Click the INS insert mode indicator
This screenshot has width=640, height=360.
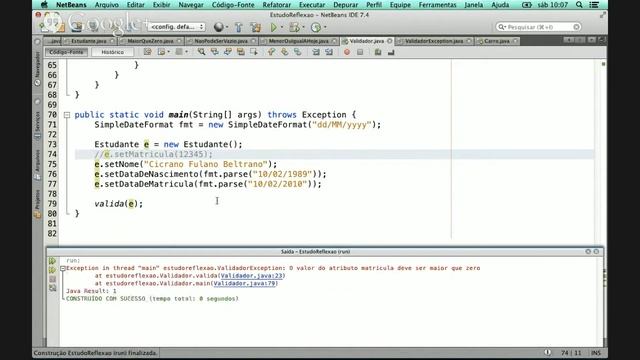tap(596, 353)
